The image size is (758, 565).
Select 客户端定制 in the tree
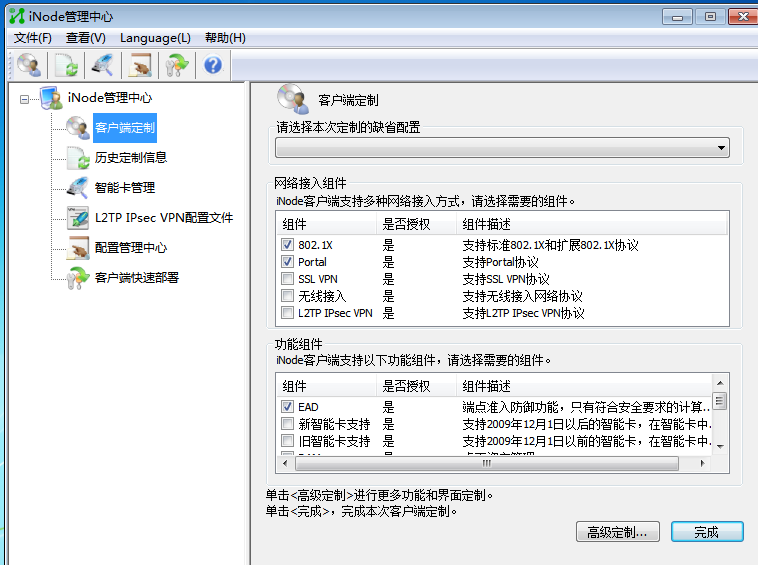125,128
